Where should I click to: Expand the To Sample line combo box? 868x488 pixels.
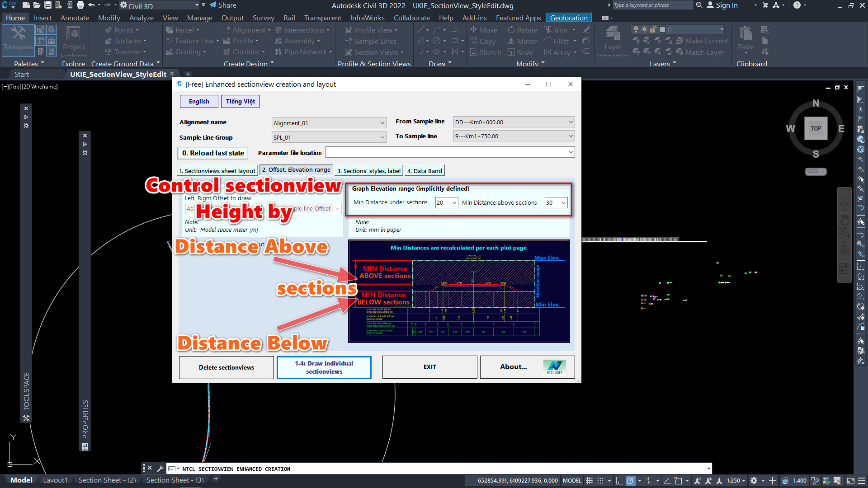571,136
